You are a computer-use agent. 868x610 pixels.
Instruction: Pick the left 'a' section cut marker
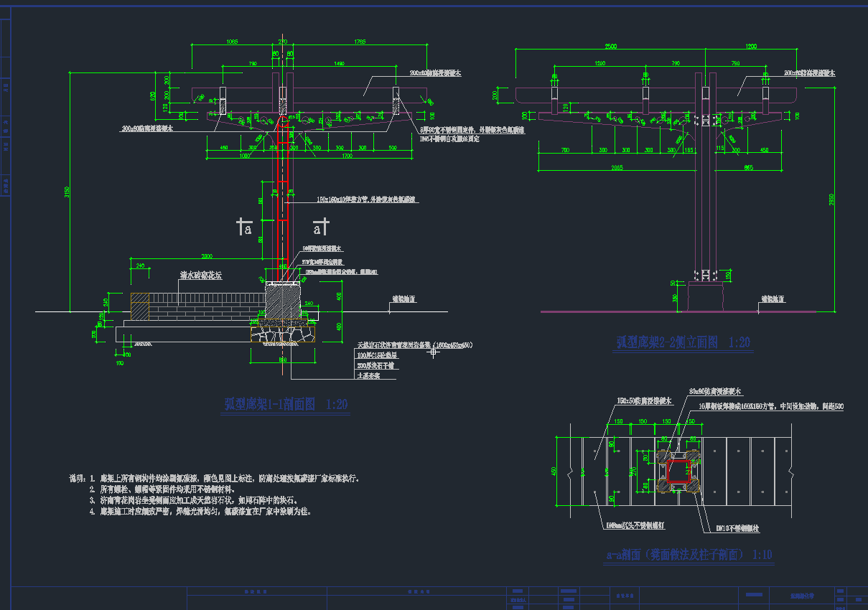pos(245,227)
